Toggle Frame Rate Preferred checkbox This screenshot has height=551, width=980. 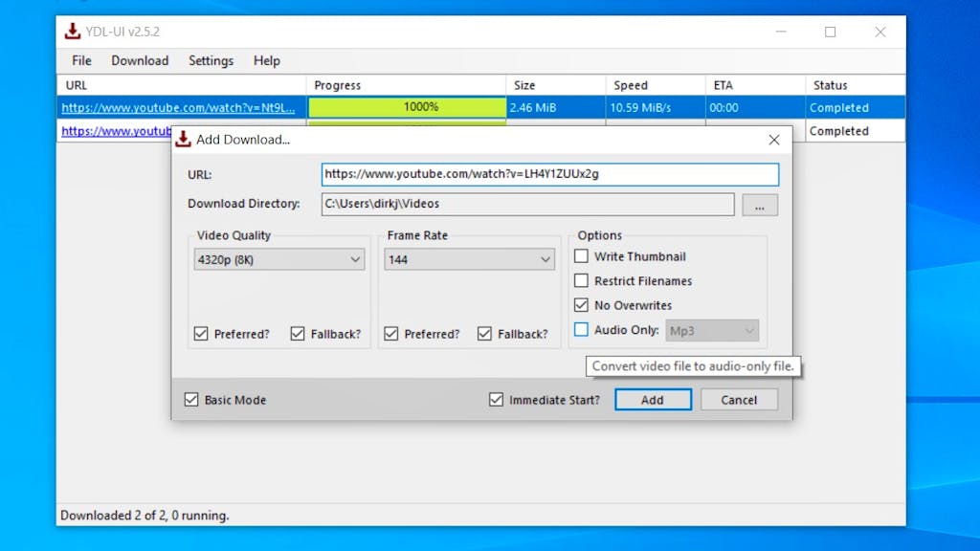391,334
